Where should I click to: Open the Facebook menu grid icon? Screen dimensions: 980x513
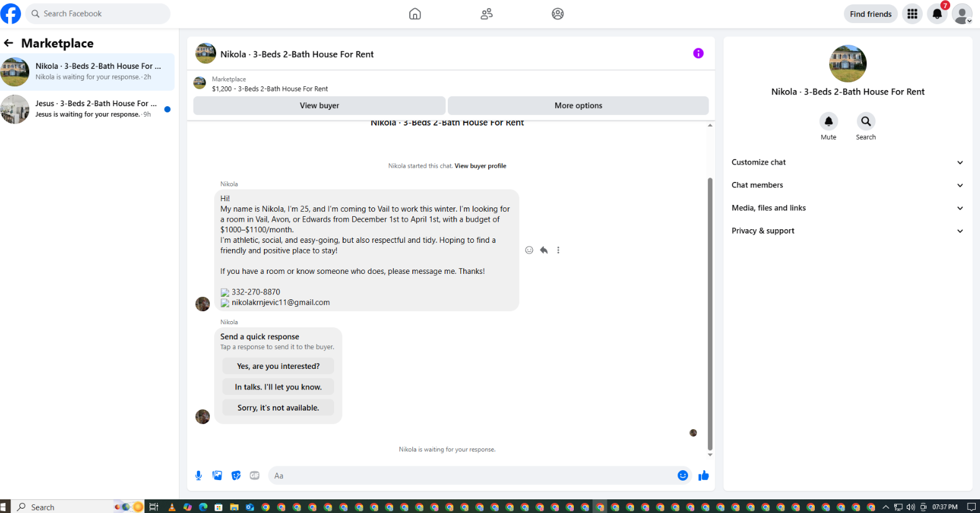pyautogui.click(x=912, y=14)
